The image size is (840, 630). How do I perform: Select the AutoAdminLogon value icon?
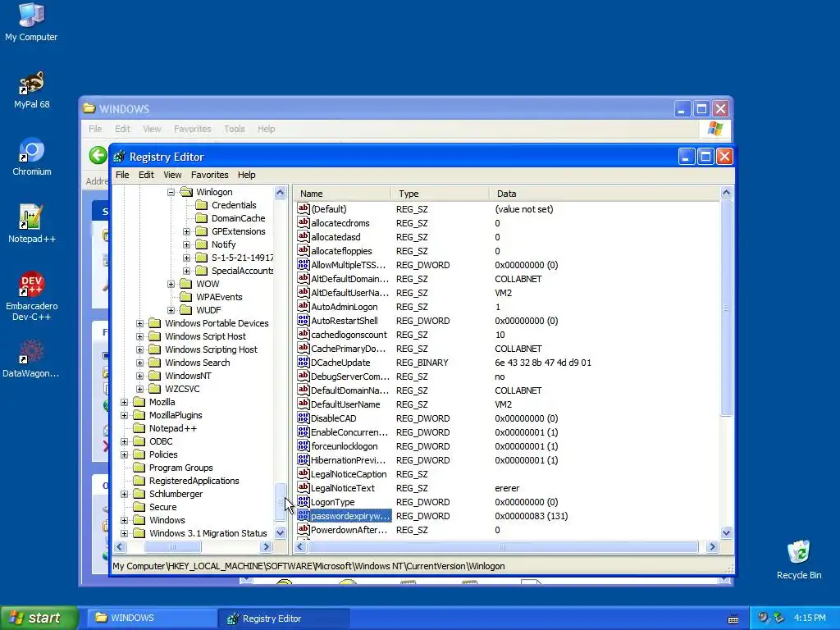[304, 306]
